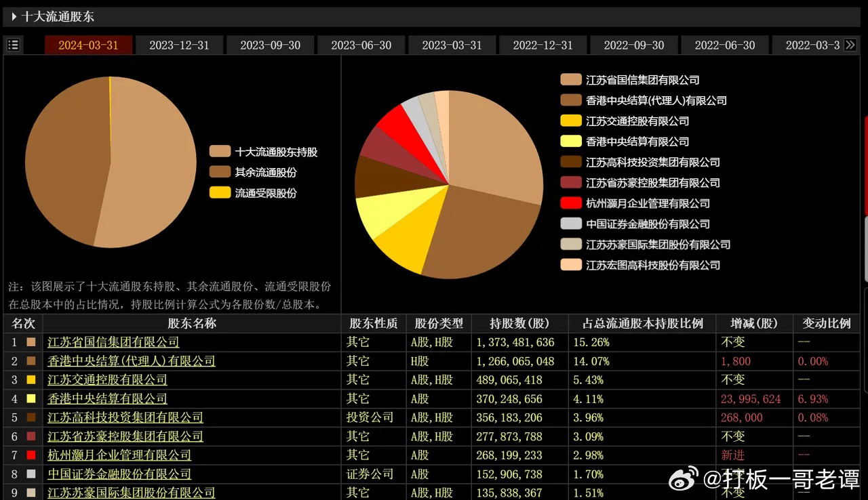This screenshot has height=500, width=868.
Task: Open shareholder link 香港中央结算有限公司 in row 4
Action: click(107, 399)
